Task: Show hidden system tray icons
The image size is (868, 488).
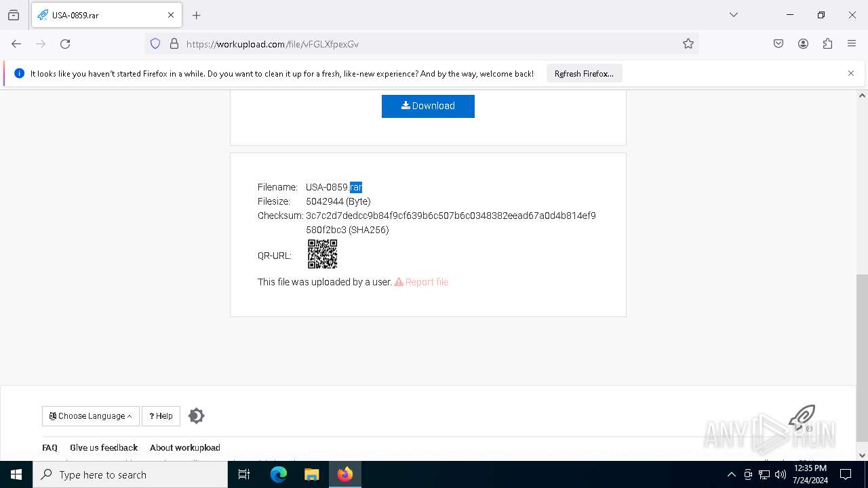Action: [x=731, y=474]
